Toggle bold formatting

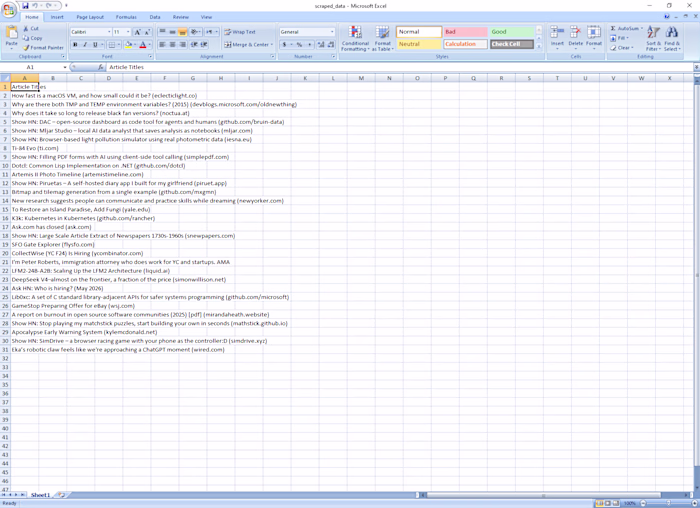(x=75, y=45)
